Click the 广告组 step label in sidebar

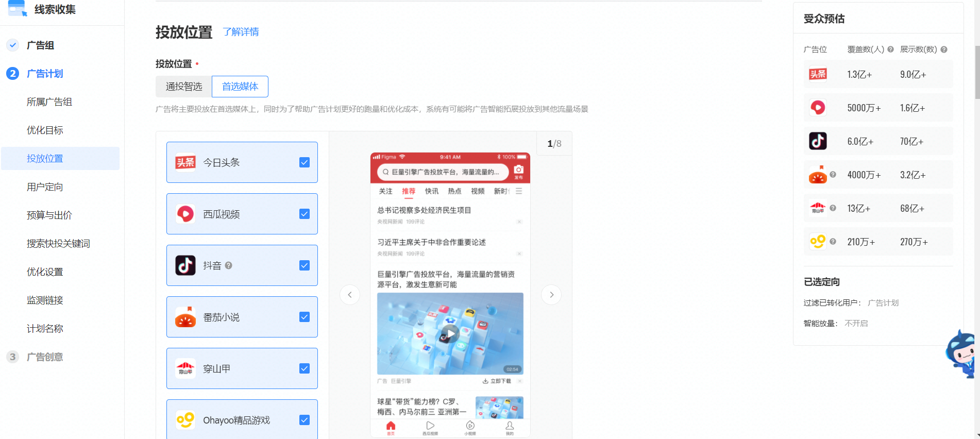(40, 45)
